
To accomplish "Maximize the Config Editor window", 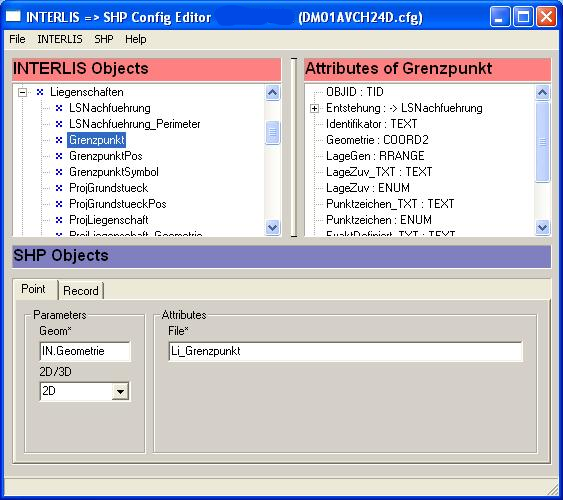I will tap(523, 17).
